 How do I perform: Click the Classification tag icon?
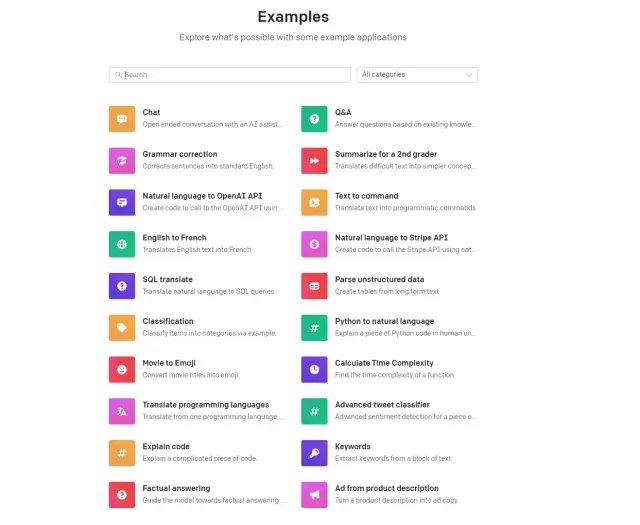click(x=122, y=327)
